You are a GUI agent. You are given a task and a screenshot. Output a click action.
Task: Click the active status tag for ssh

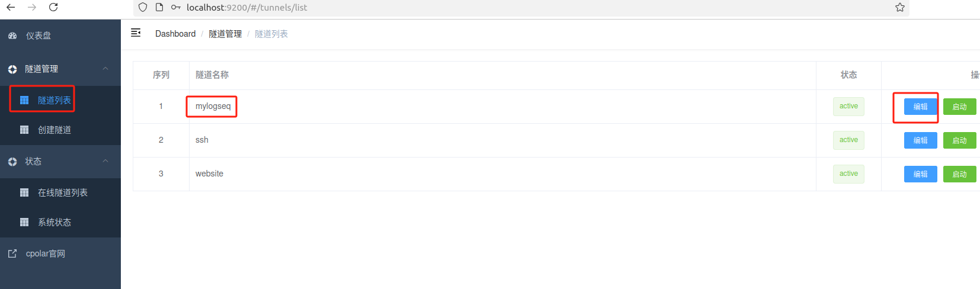(x=848, y=140)
